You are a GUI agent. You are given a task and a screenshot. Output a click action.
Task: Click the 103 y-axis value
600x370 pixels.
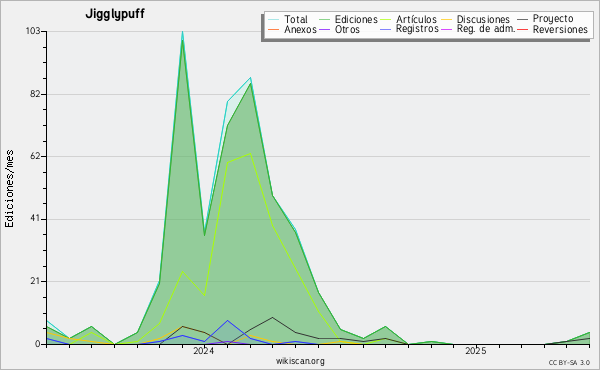[x=33, y=31]
